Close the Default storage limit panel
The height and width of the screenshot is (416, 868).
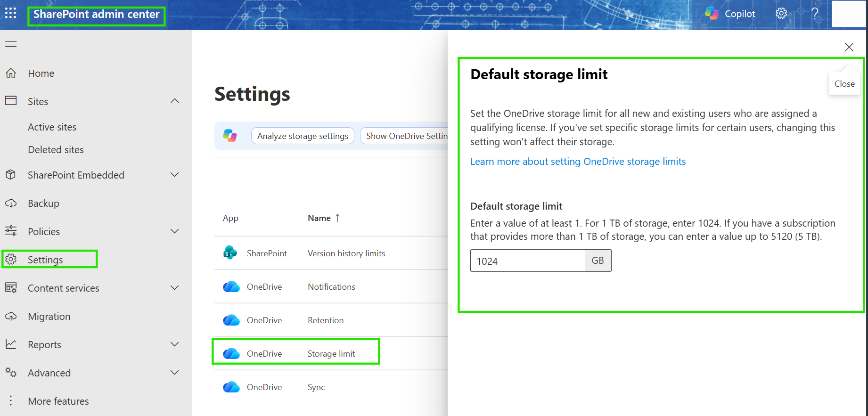click(849, 47)
